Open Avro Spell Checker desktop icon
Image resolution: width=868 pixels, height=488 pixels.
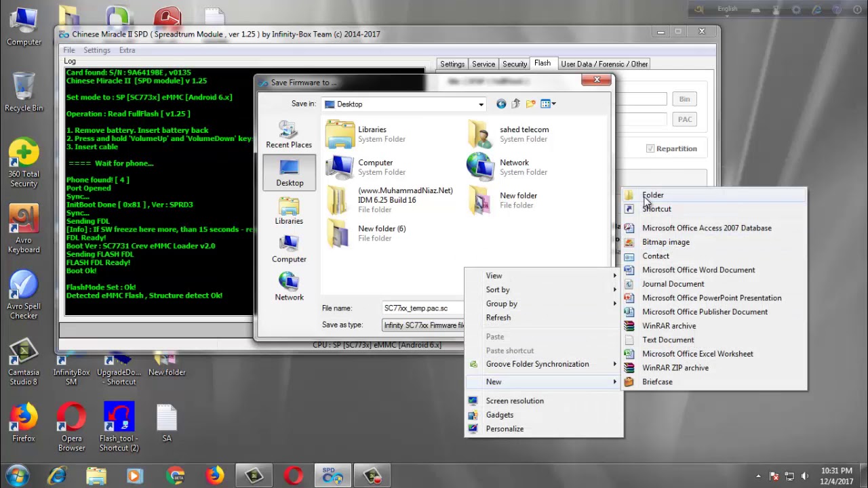24,296
